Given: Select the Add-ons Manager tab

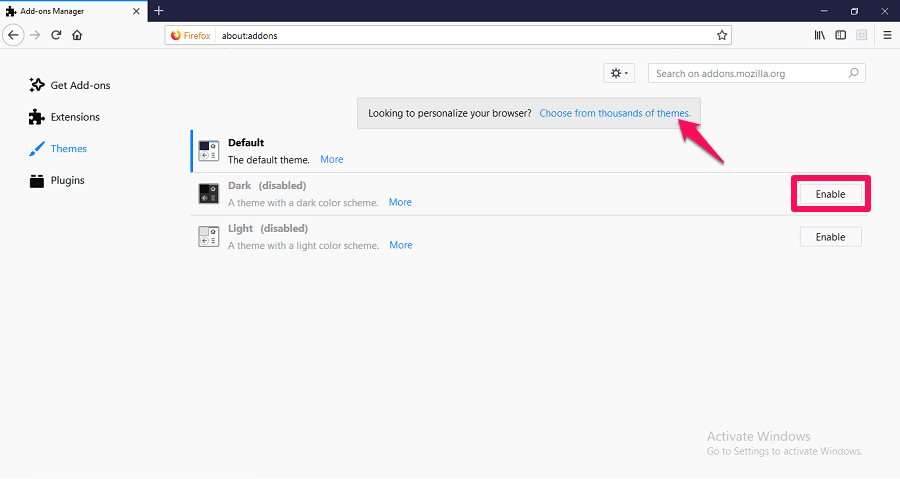Looking at the screenshot, I should [73, 11].
